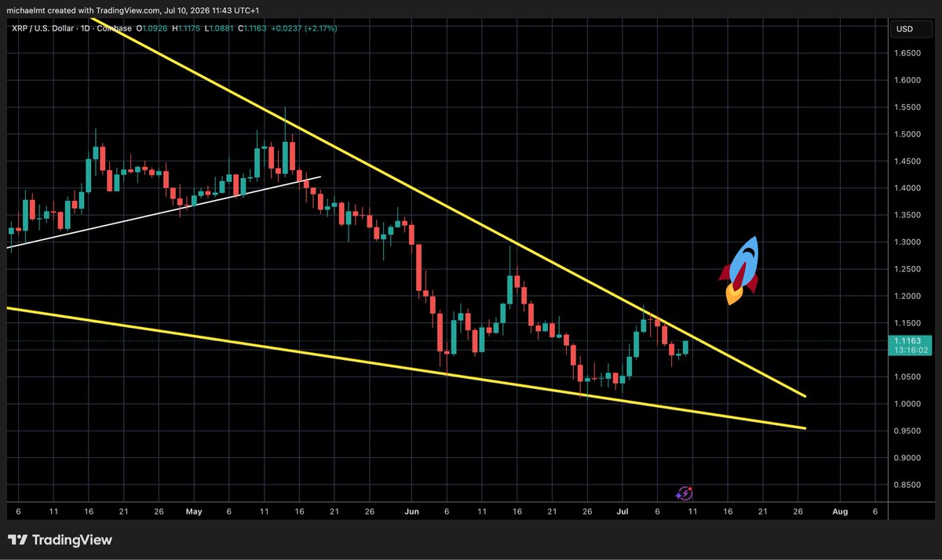Image resolution: width=942 pixels, height=560 pixels.
Task: Click the 0.9000 price axis label
Action: (x=908, y=458)
